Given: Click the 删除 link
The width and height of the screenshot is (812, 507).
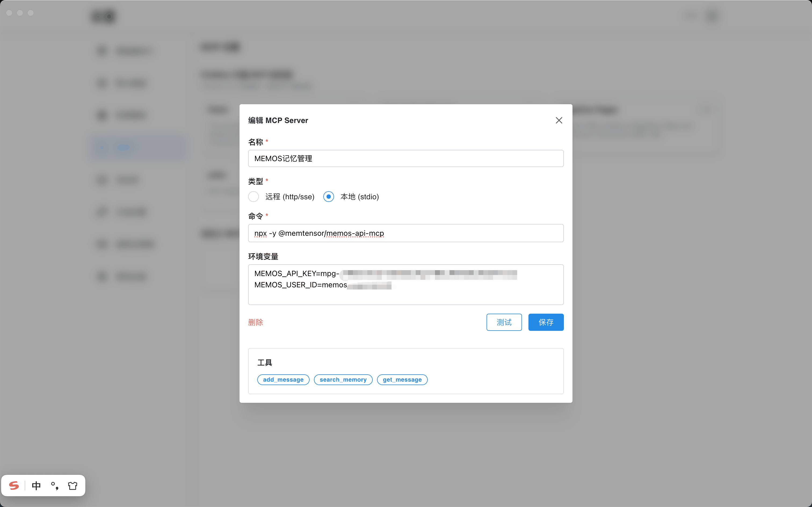Looking at the screenshot, I should point(256,322).
